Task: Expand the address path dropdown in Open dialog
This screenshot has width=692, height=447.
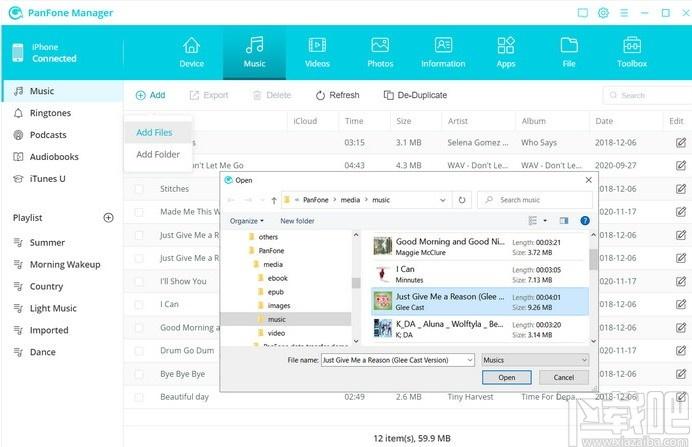Action: point(443,200)
